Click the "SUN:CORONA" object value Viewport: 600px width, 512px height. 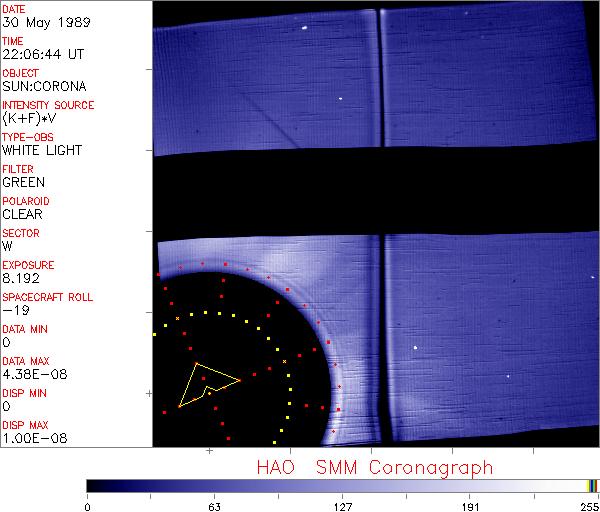(41, 86)
